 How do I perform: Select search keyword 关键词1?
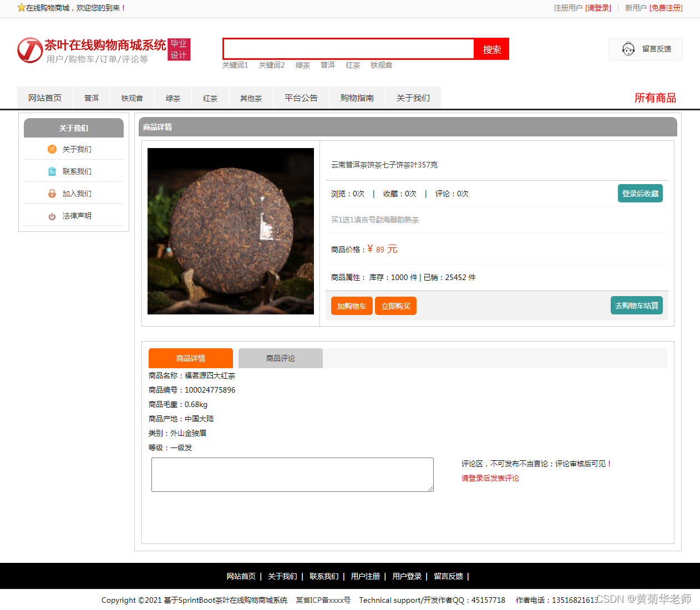click(x=235, y=65)
